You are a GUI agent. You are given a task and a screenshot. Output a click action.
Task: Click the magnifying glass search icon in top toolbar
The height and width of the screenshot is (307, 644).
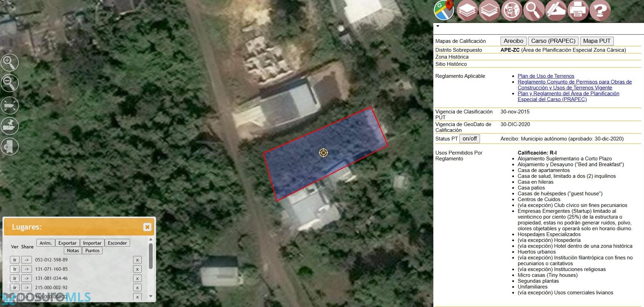534,11
